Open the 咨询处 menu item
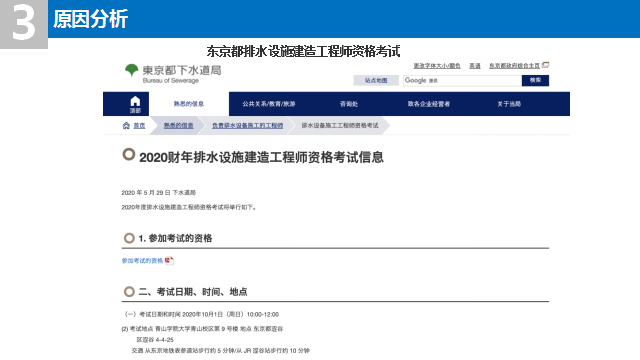 tap(349, 104)
